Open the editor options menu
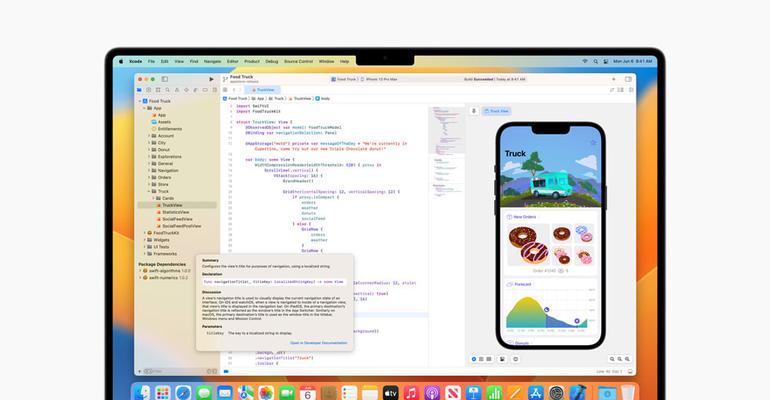770x400 pixels. pyautogui.click(x=621, y=90)
